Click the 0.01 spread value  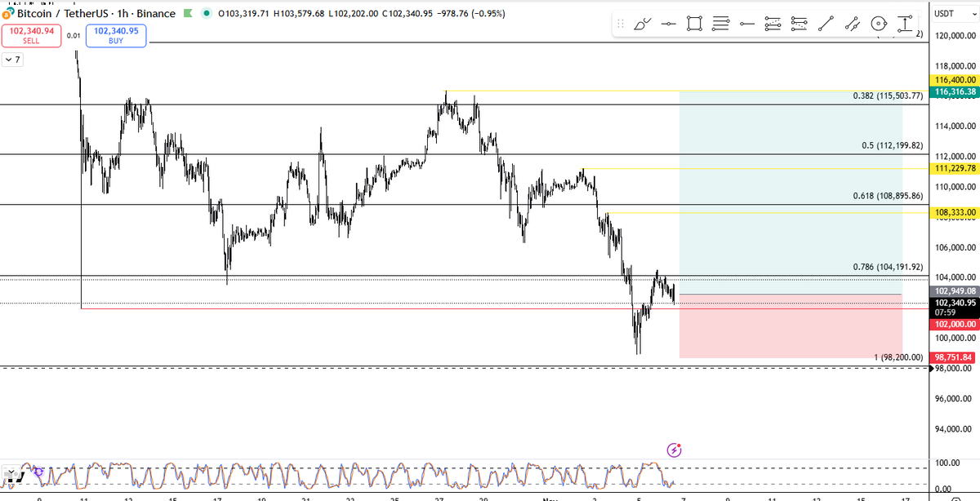click(x=73, y=35)
